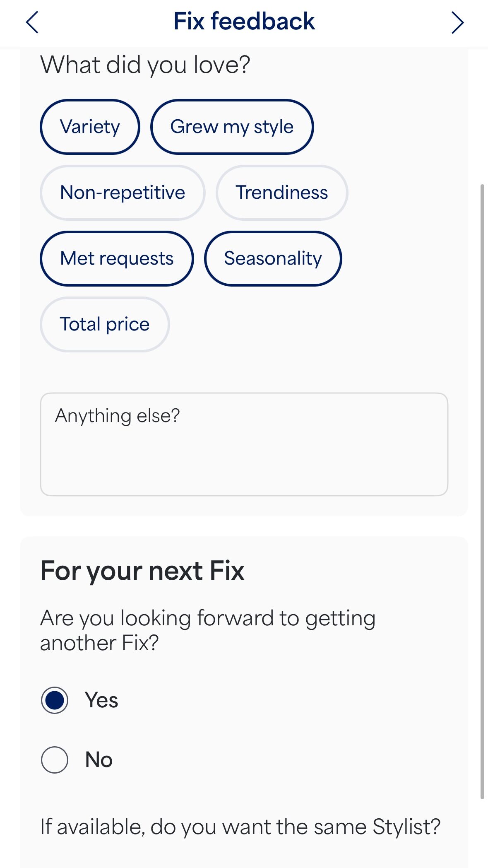This screenshot has height=868, width=488.
Task: Click the 'looking forward to getting another Fix' question
Action: pyautogui.click(x=208, y=630)
